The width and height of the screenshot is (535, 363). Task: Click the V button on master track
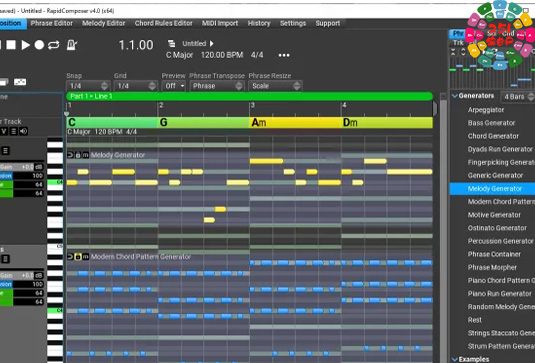pos(4,131)
